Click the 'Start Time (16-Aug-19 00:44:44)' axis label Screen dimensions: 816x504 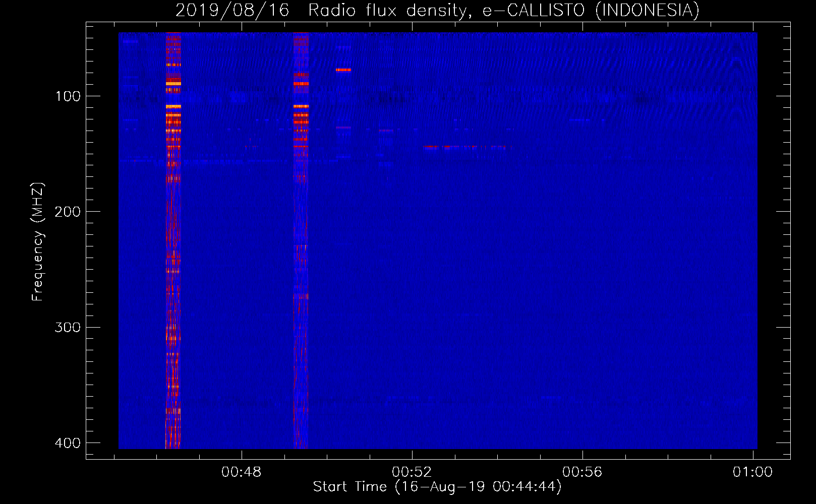[x=437, y=487]
